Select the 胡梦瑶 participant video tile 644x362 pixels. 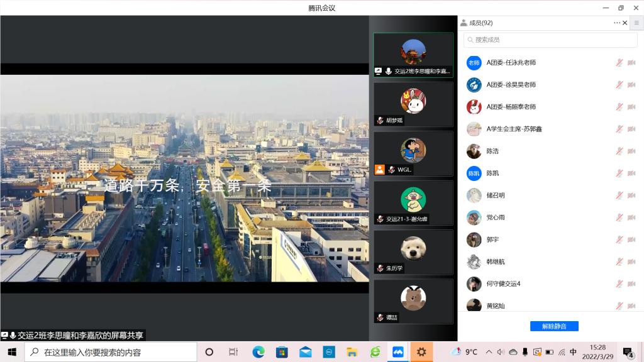click(413, 104)
